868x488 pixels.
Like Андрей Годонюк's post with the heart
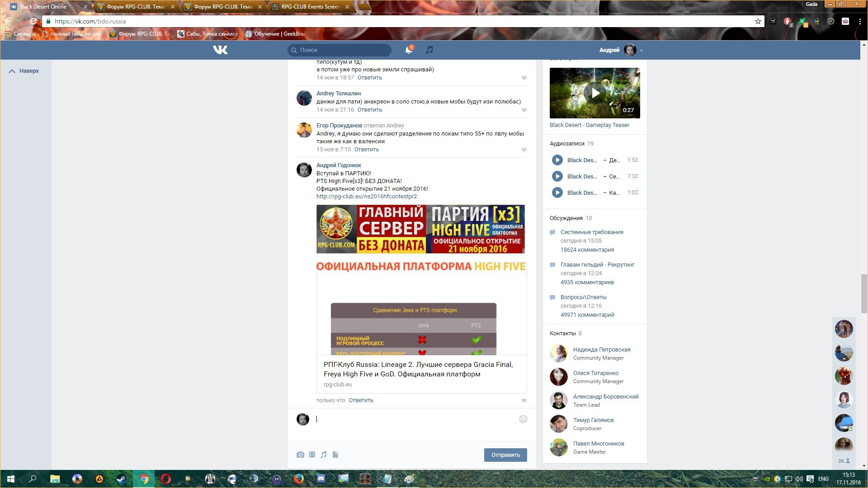tap(524, 400)
